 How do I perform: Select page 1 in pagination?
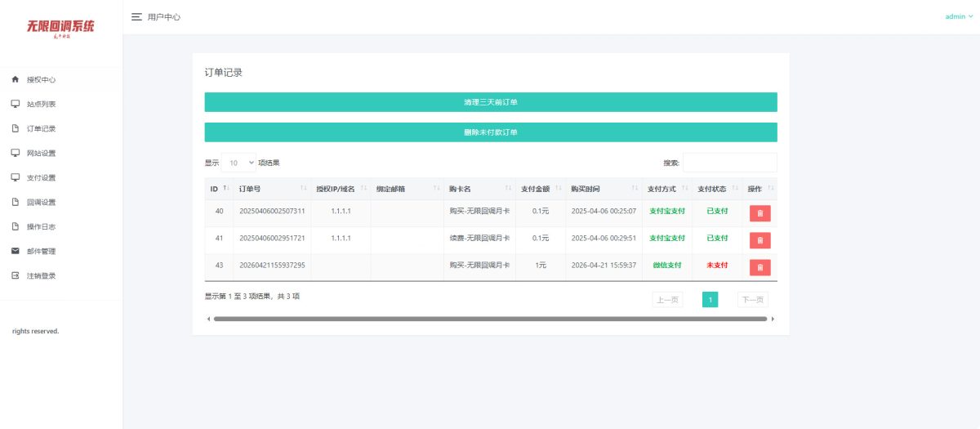coord(710,300)
